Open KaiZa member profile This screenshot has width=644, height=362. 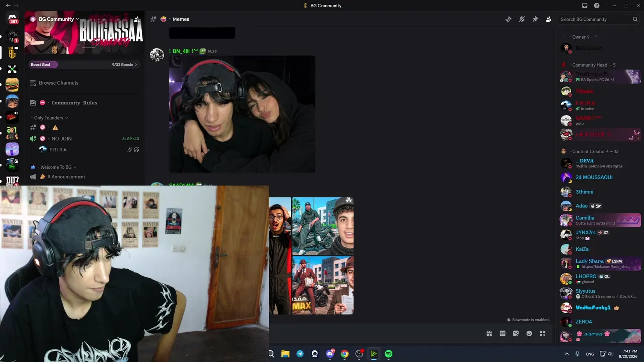tap(601, 249)
